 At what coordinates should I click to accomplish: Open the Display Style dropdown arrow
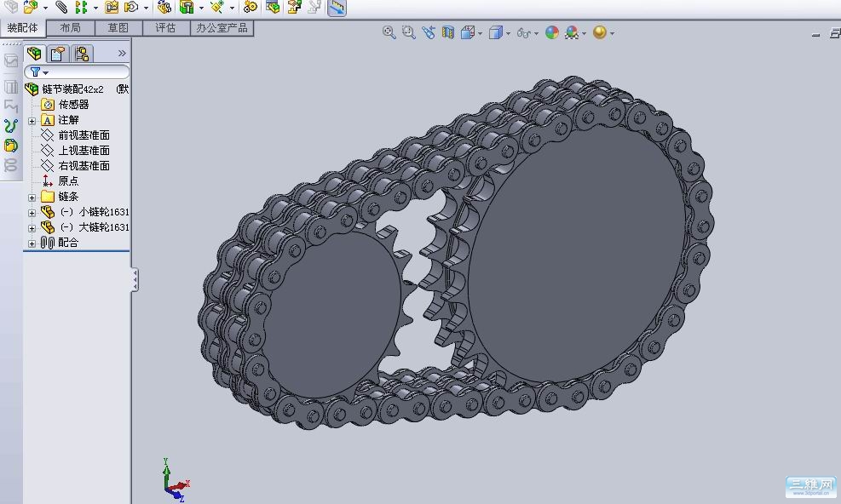[x=508, y=34]
